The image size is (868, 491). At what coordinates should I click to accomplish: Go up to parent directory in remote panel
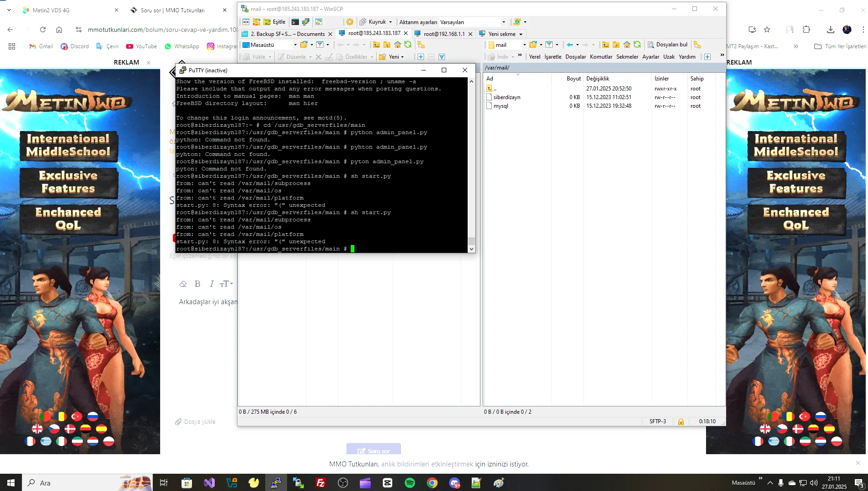(606, 45)
